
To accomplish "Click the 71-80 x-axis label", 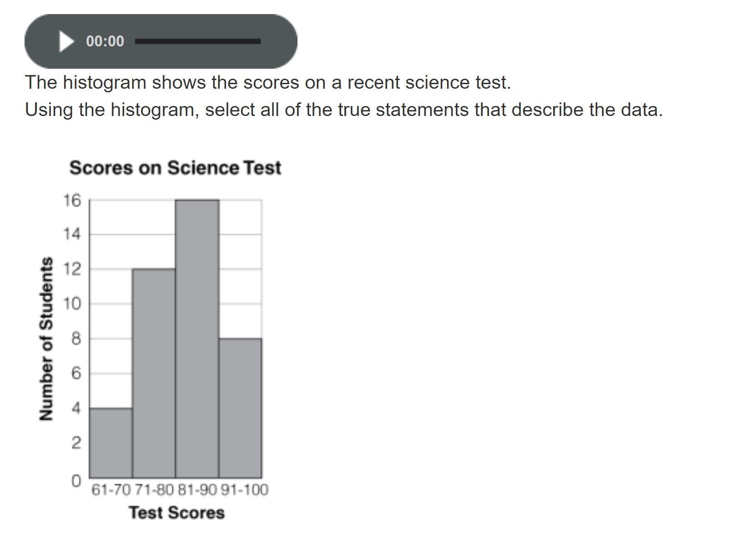I will coord(155,490).
